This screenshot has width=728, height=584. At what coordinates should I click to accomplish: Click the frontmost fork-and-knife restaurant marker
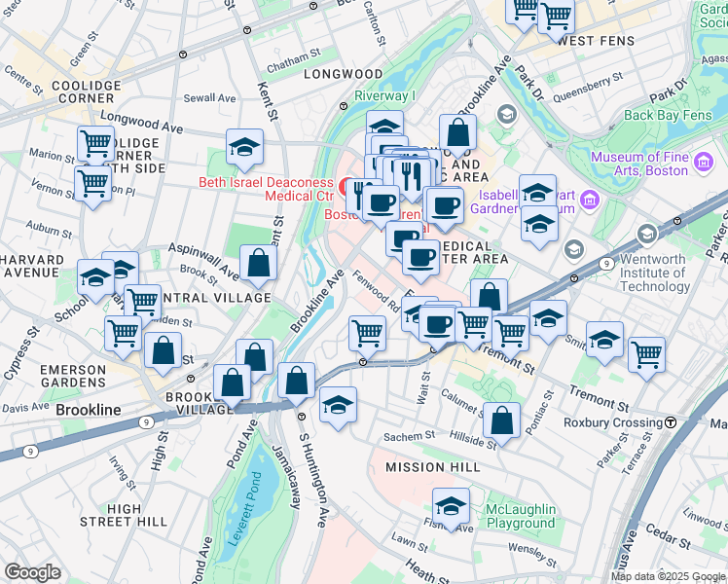coord(412,178)
